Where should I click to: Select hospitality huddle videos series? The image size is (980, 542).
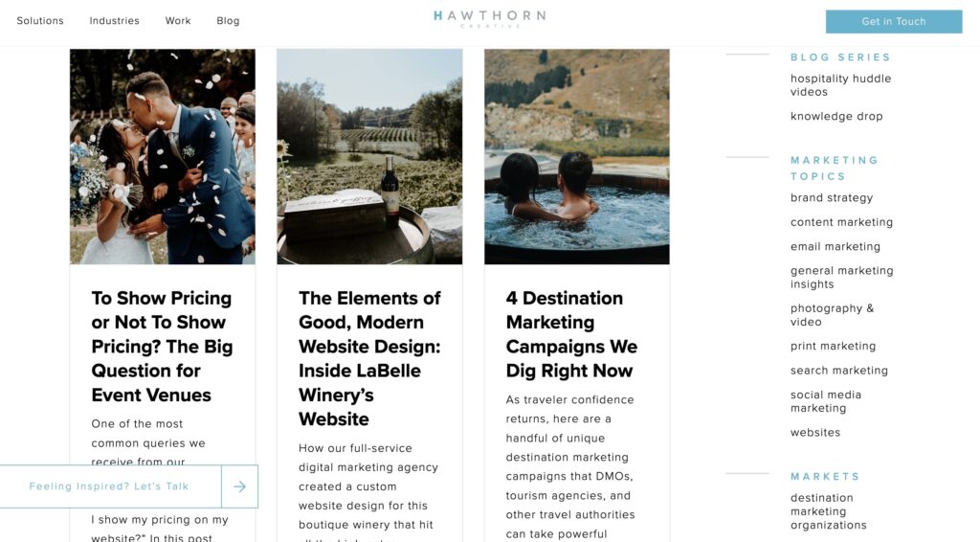coord(840,85)
